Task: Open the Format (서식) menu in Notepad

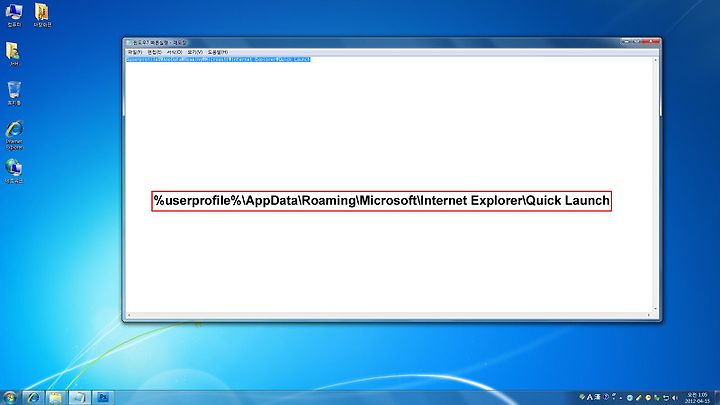Action: (x=174, y=52)
